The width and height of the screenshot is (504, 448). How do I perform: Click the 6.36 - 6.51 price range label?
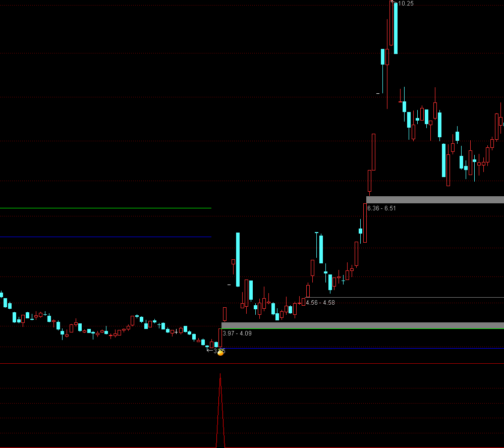point(381,208)
